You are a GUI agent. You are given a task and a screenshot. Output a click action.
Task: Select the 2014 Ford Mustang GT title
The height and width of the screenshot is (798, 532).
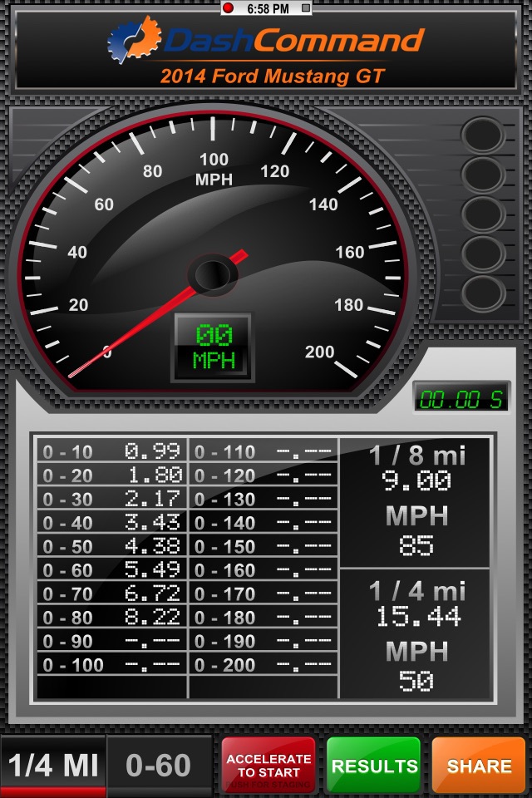272,76
